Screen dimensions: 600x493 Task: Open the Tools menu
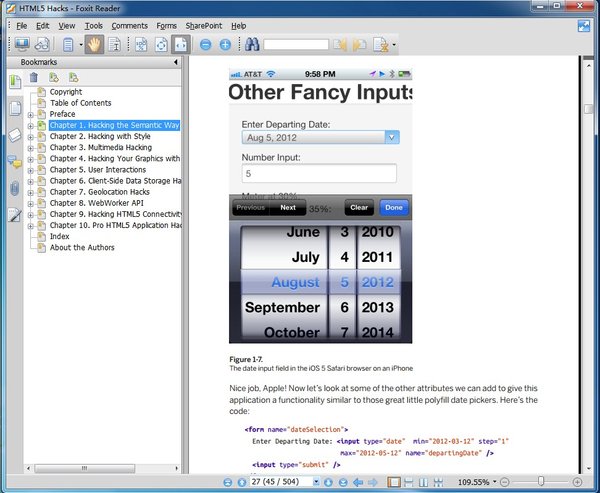tap(94, 26)
